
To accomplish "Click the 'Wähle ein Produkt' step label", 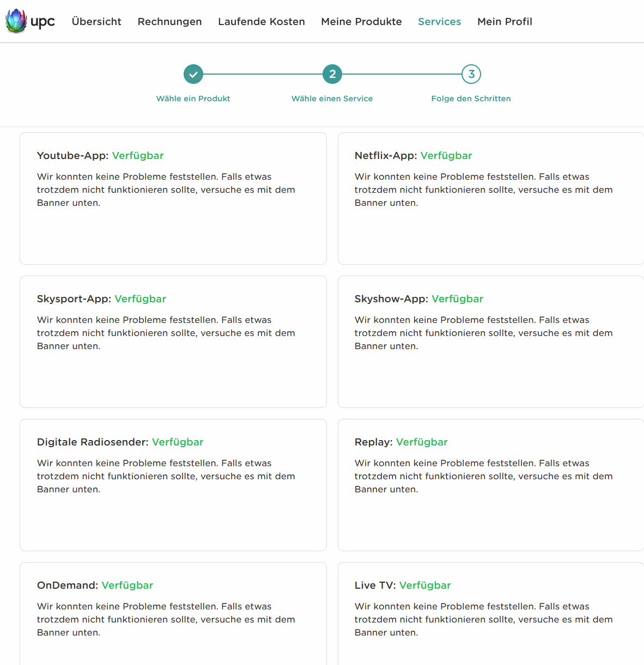I will 193,99.
